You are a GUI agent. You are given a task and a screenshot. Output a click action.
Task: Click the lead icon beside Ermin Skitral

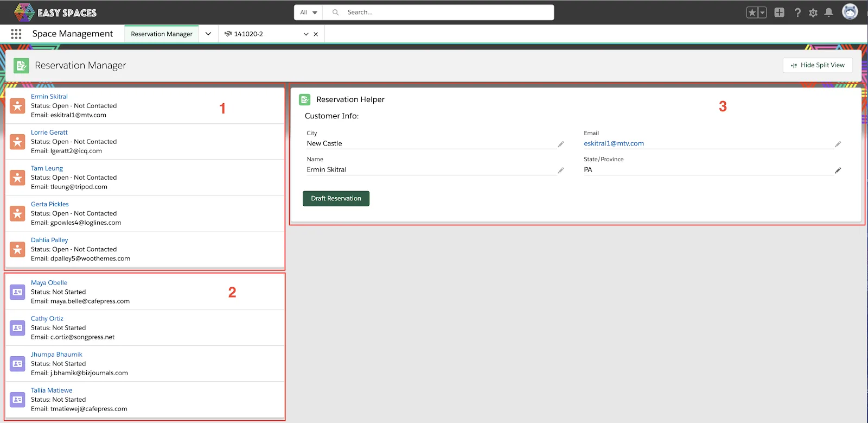pyautogui.click(x=17, y=106)
